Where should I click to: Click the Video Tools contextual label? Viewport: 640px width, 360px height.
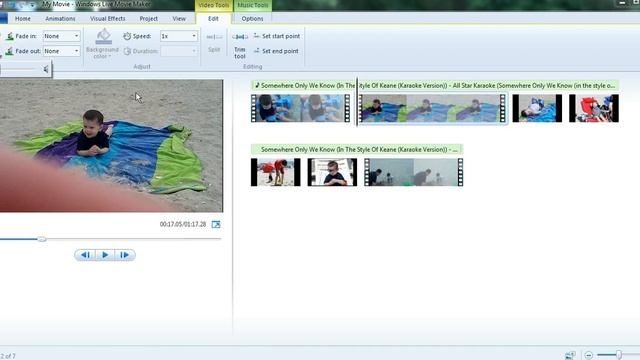[x=213, y=5]
